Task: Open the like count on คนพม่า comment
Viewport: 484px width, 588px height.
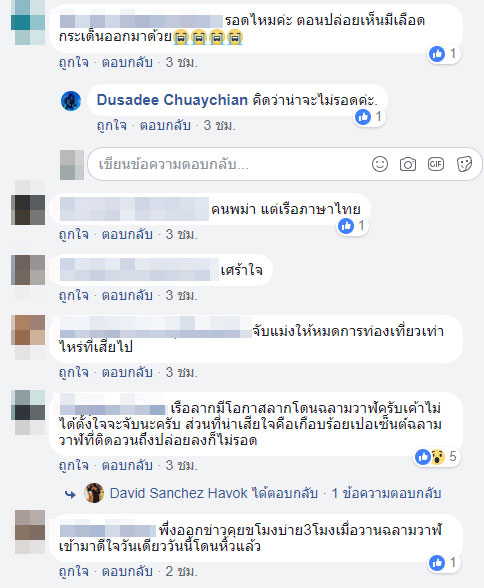Action: (x=352, y=226)
